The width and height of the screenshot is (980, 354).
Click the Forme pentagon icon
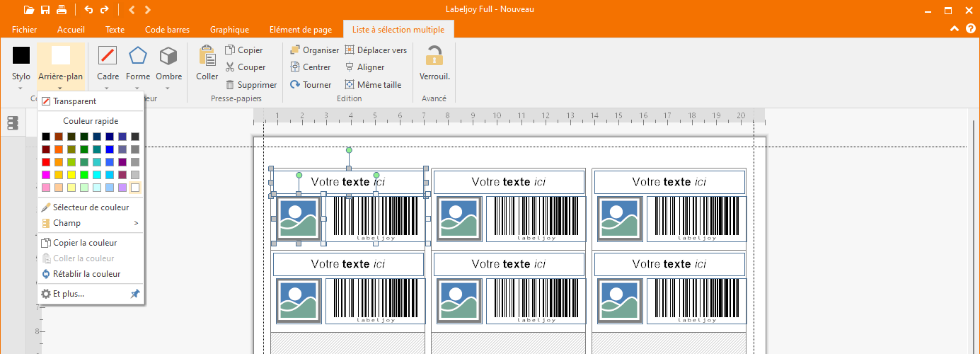pos(138,55)
